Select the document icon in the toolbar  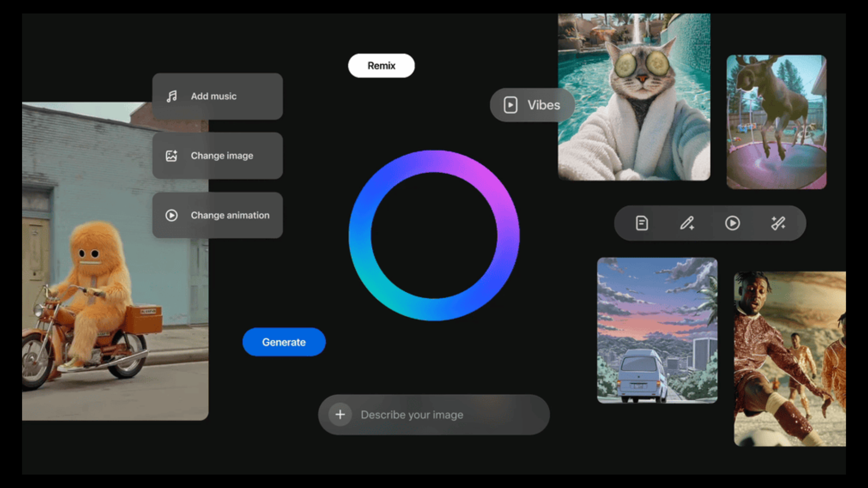click(642, 223)
